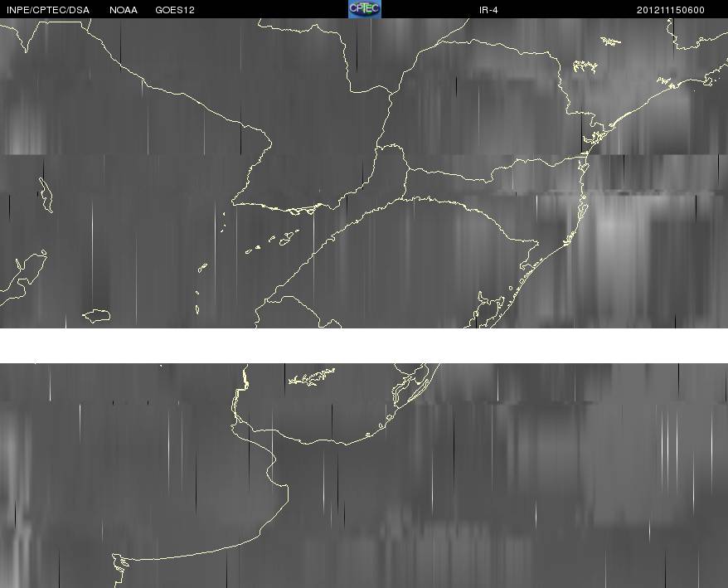The width and height of the screenshot is (728, 588).
Task: Click the GOES12 satellite label
Action: (175, 10)
